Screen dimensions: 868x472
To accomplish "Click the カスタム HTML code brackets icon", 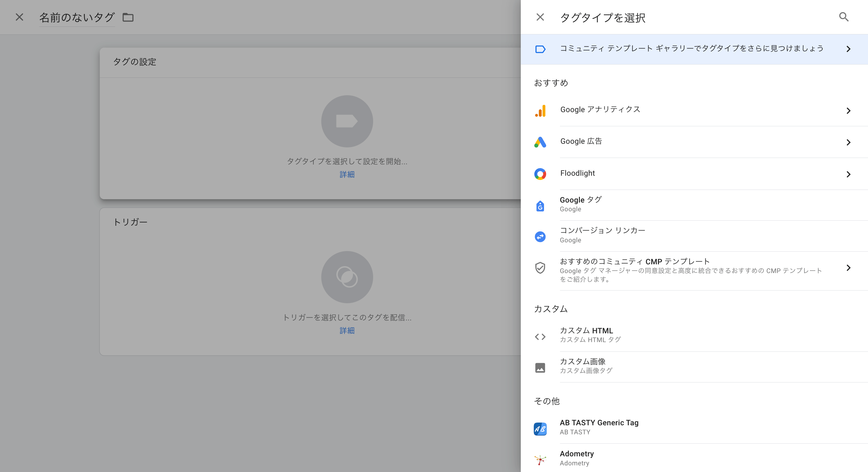I will (540, 337).
